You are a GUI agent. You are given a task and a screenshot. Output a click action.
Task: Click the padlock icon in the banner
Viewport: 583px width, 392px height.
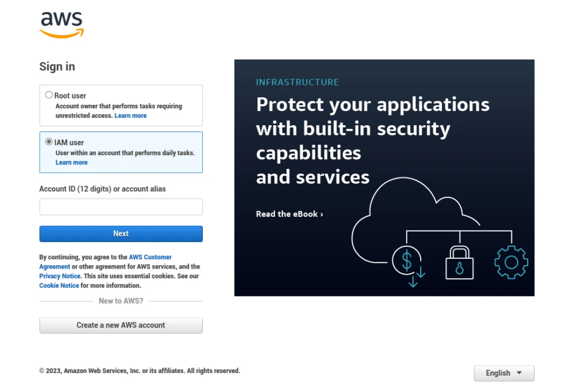459,262
